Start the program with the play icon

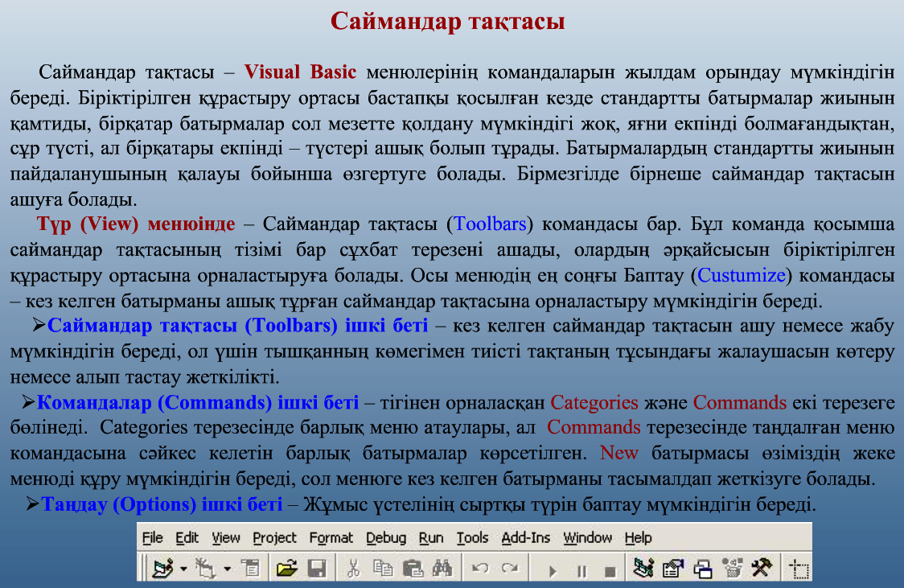[x=553, y=571]
